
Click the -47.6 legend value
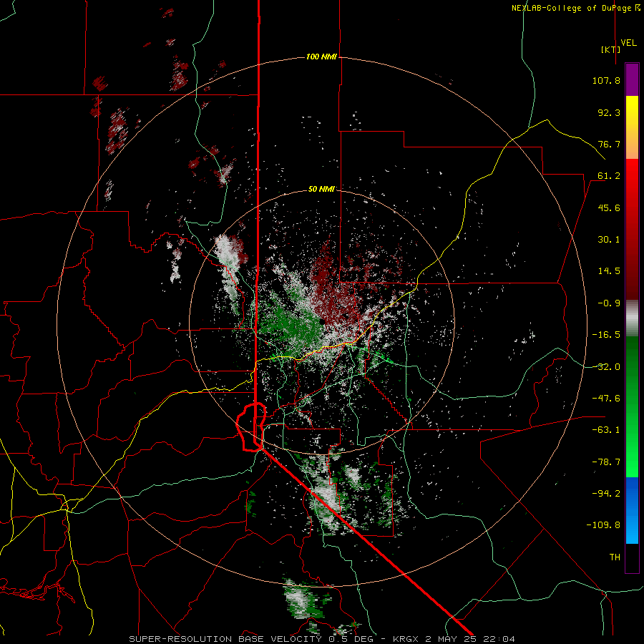point(606,399)
